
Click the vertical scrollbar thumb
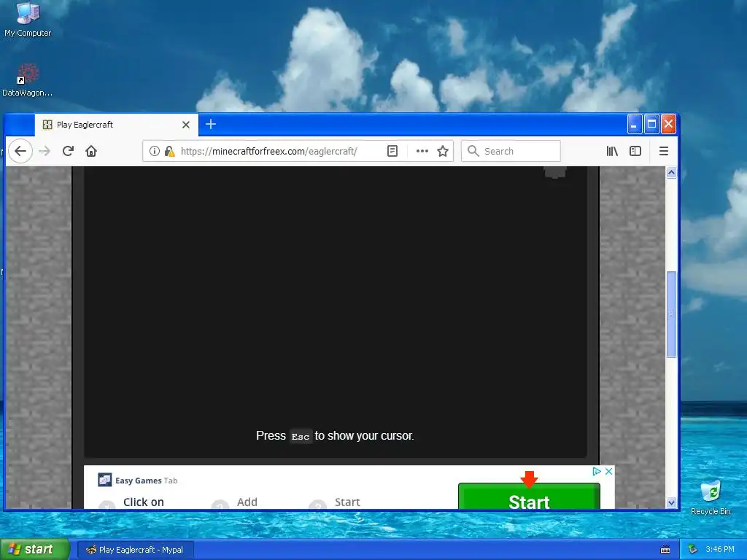671,314
